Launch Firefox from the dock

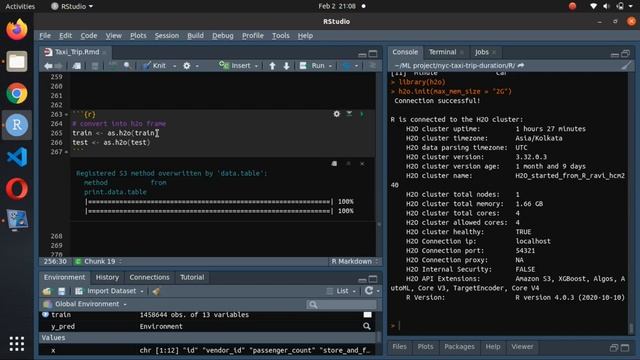[17, 30]
